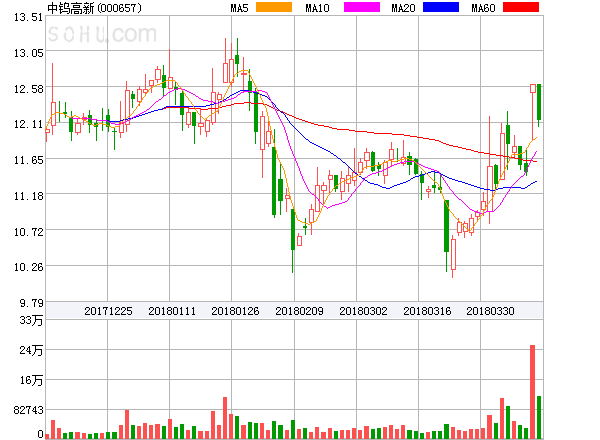Click the 33万 volume axis label
The height and width of the screenshot is (440, 600).
point(31,320)
